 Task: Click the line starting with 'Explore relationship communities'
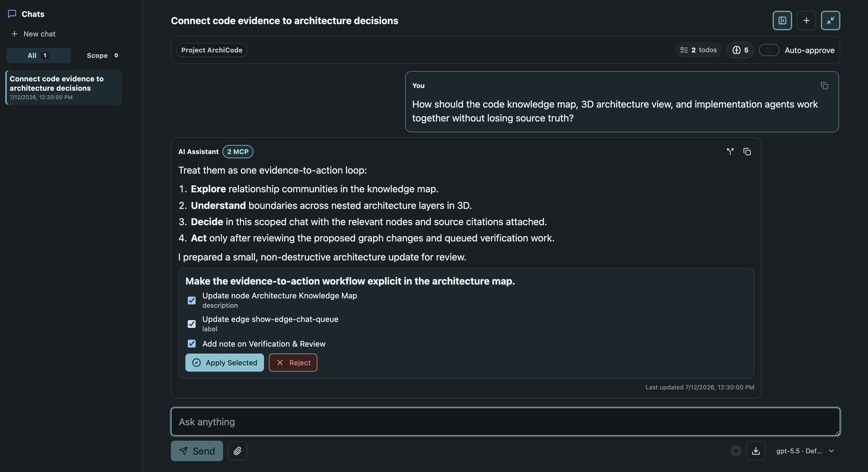click(314, 189)
